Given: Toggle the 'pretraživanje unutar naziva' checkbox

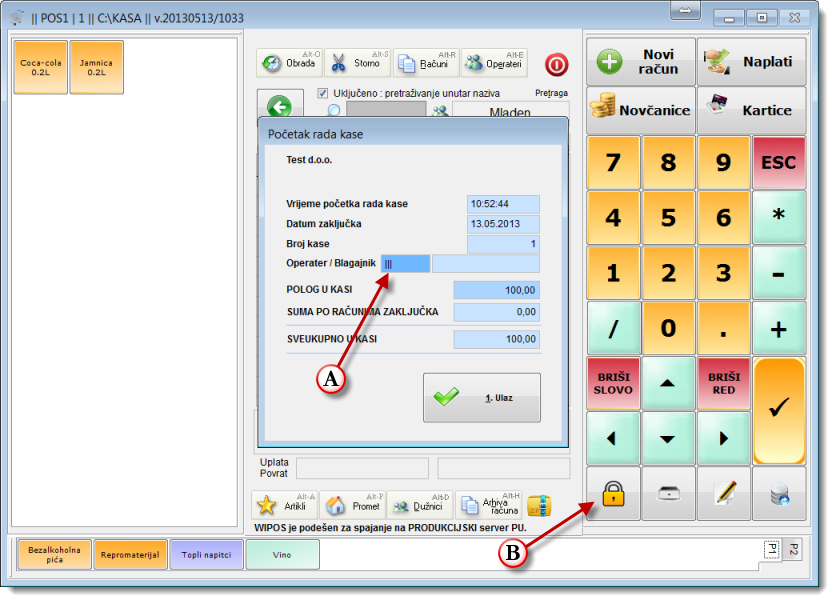Looking at the screenshot, I should 323,93.
